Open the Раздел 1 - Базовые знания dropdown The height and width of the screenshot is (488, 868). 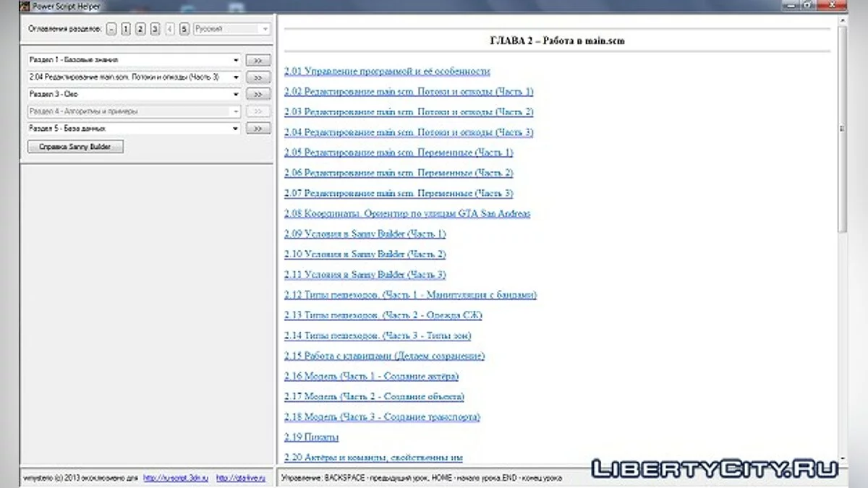[x=235, y=59]
